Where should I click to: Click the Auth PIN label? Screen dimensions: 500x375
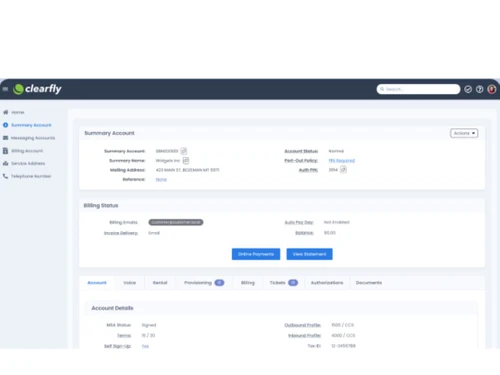click(x=308, y=170)
